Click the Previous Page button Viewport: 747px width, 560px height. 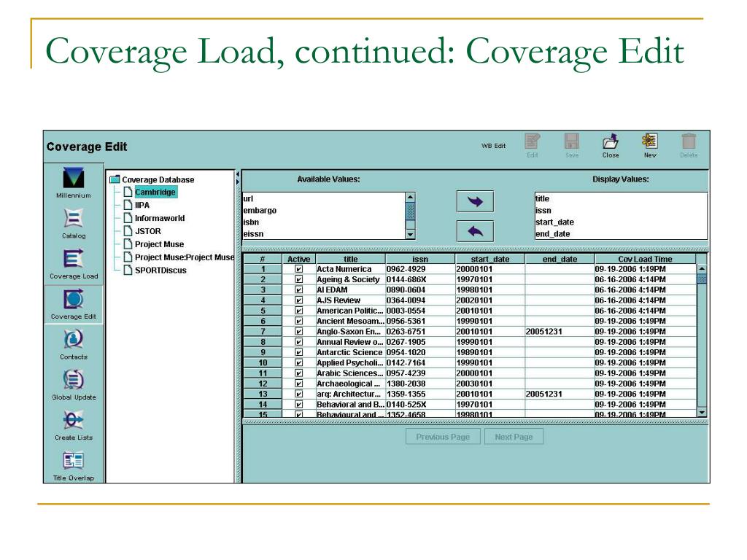tap(443, 437)
